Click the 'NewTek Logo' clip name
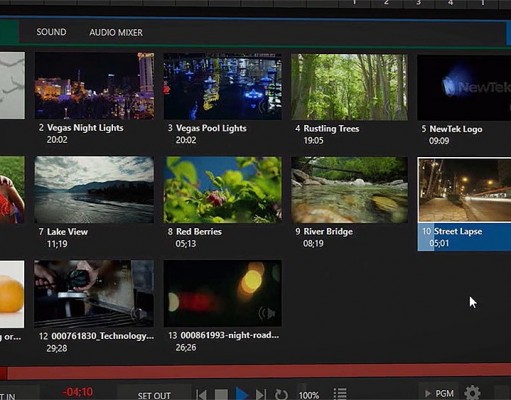This screenshot has width=511, height=400. point(456,129)
